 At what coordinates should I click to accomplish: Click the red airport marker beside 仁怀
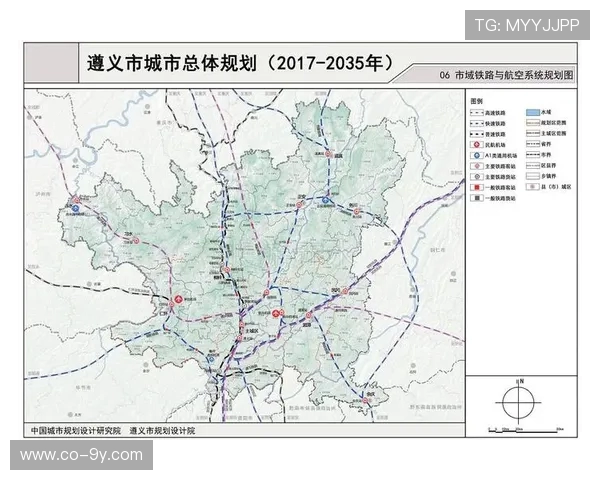[x=178, y=299]
